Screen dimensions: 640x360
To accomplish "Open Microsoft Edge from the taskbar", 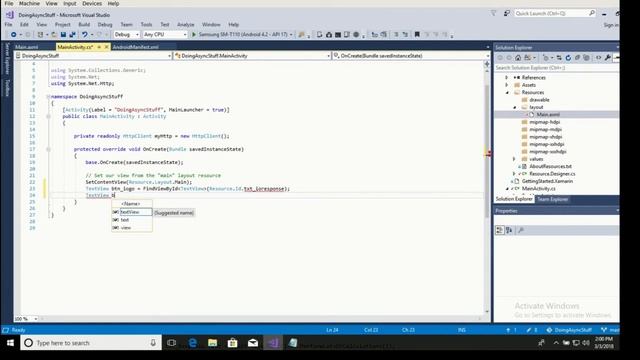I will 192,343.
